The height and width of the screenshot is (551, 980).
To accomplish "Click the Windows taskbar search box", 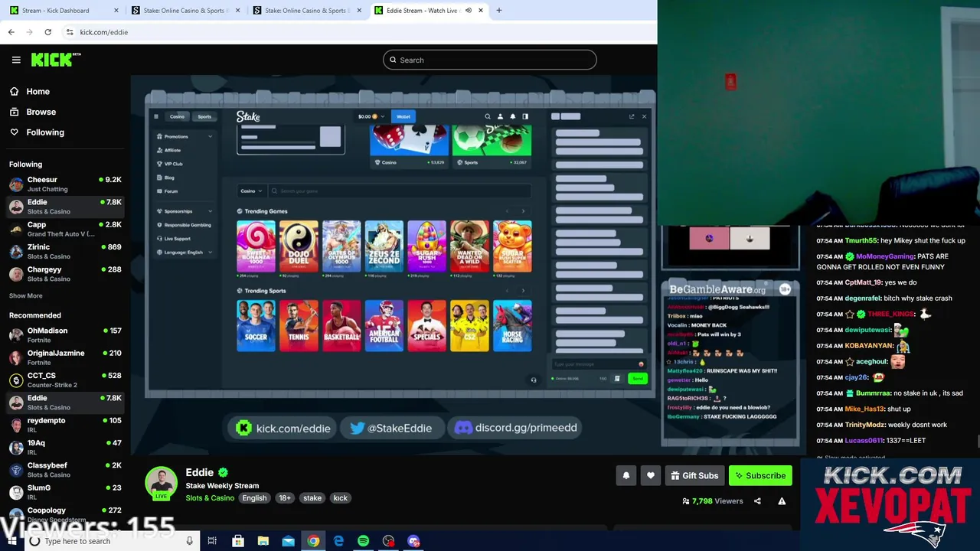I will pos(111,541).
